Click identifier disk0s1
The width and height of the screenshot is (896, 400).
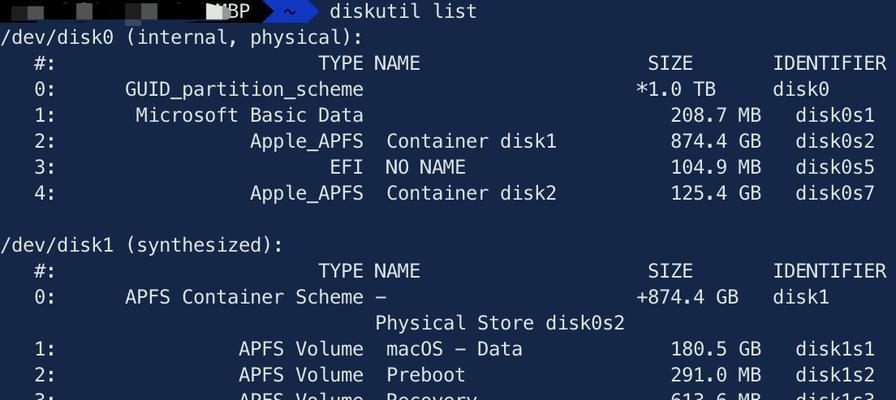835,115
